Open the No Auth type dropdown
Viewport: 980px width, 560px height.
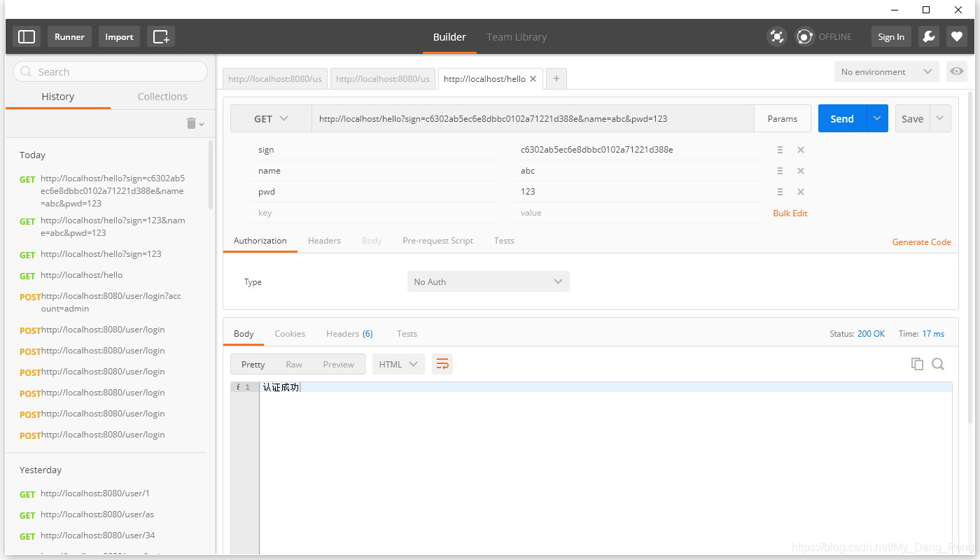489,281
